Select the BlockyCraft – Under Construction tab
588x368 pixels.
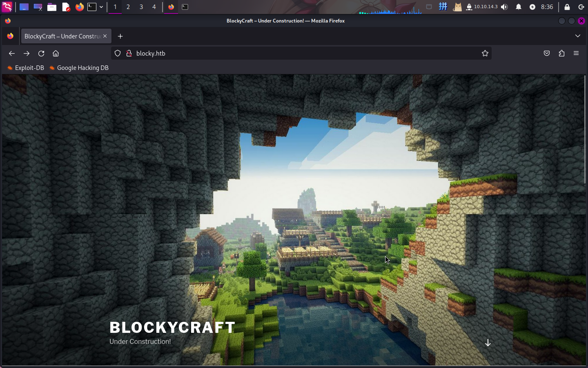(x=65, y=36)
